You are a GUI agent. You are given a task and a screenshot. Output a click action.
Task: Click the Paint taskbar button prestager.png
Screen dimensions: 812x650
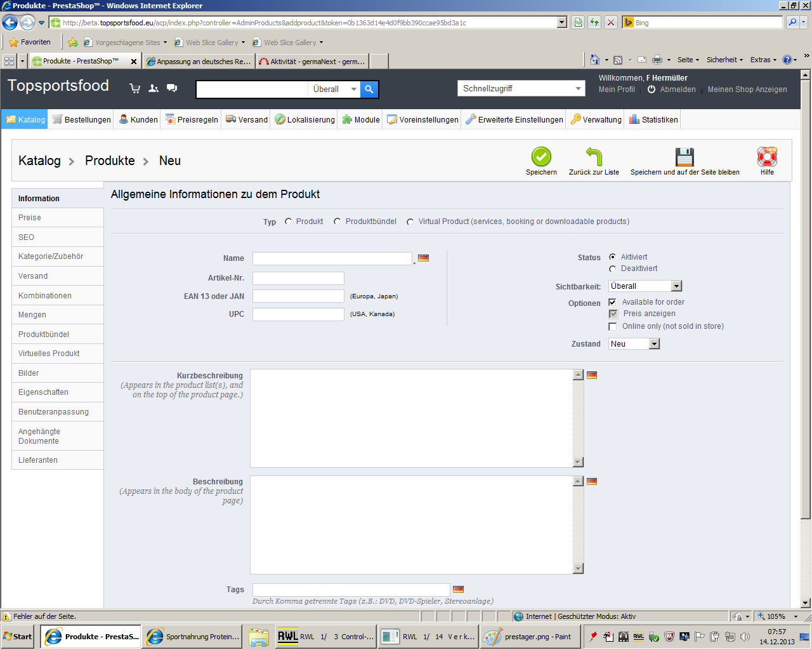531,637
